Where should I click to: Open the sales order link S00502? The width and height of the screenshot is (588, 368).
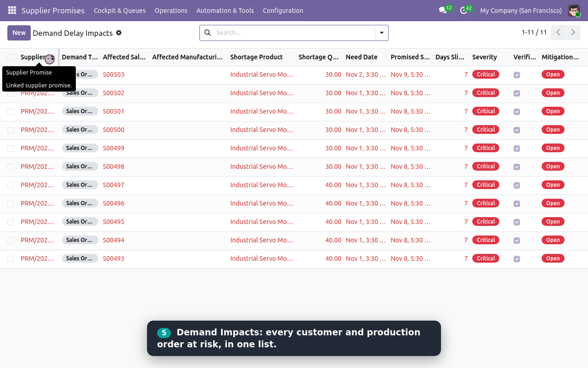[113, 93]
